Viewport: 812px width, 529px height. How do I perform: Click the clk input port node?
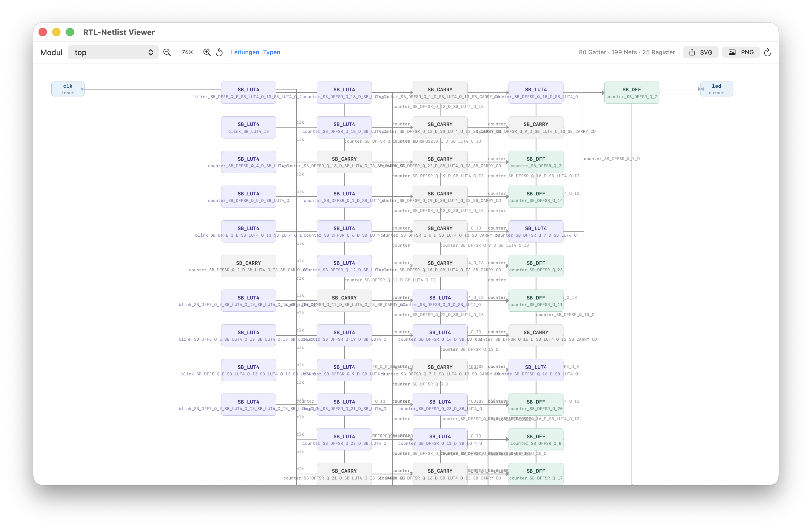click(68, 89)
